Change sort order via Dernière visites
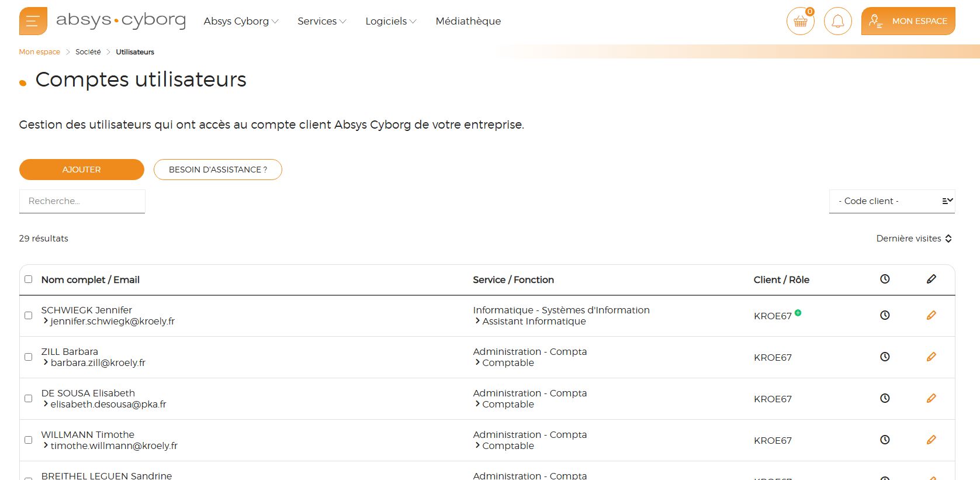980x480 pixels. click(914, 239)
